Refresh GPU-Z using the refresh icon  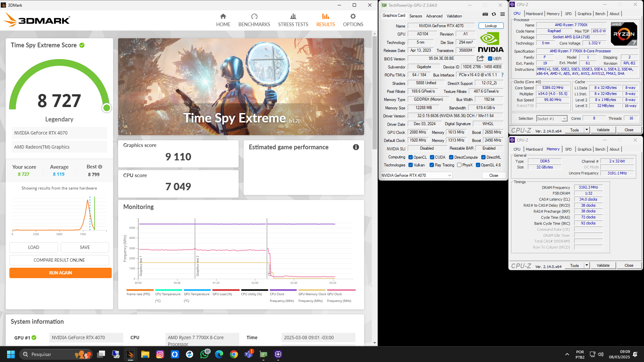coord(494,14)
